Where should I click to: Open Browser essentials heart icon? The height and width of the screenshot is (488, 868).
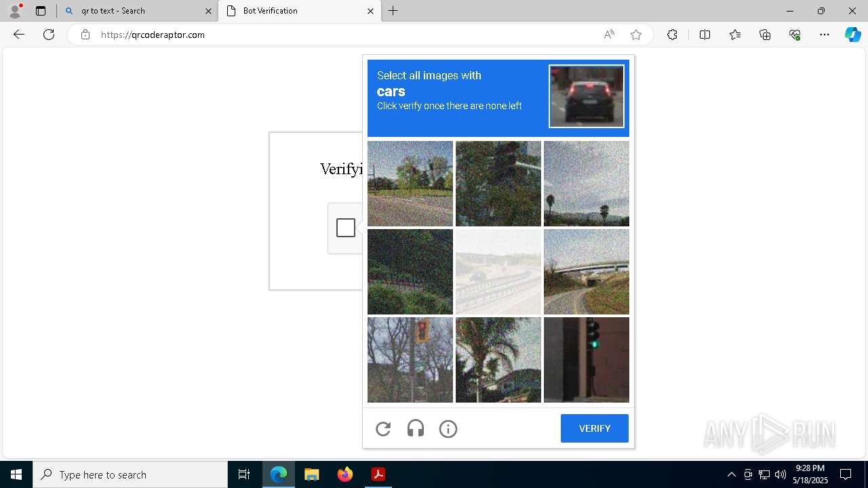click(x=795, y=35)
